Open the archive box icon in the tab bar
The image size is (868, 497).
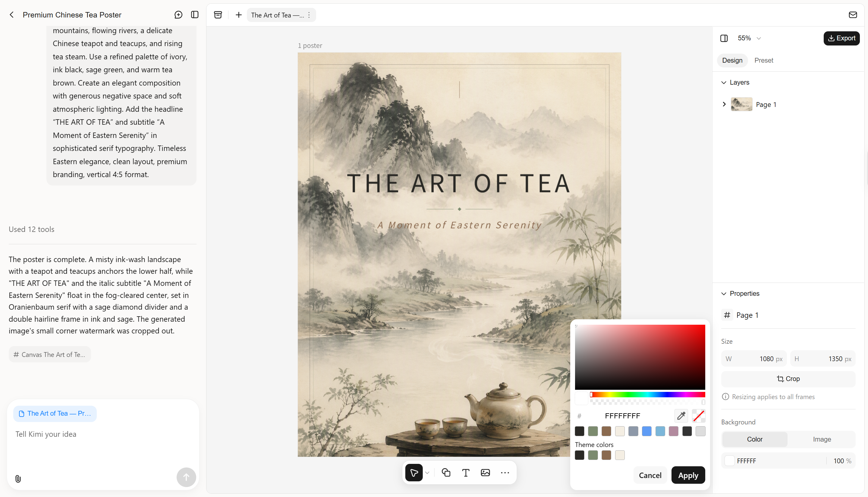pos(218,15)
